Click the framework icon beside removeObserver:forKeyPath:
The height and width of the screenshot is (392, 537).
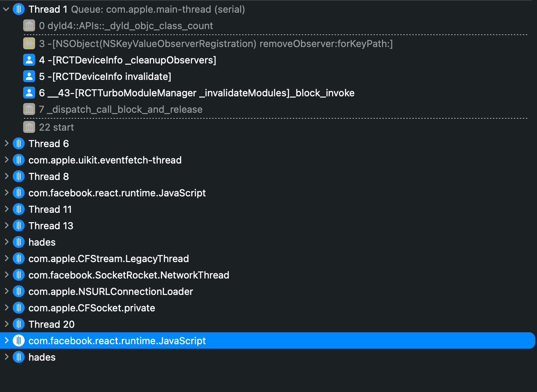coord(29,44)
